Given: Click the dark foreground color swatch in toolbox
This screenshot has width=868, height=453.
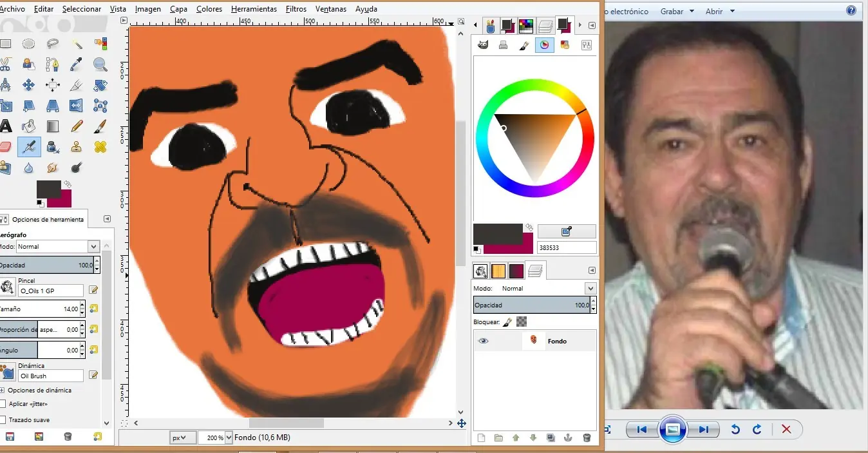Looking at the screenshot, I should (48, 189).
